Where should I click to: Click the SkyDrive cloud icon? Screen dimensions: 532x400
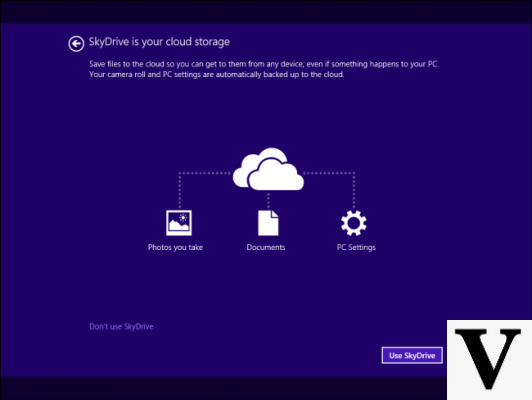point(268,169)
